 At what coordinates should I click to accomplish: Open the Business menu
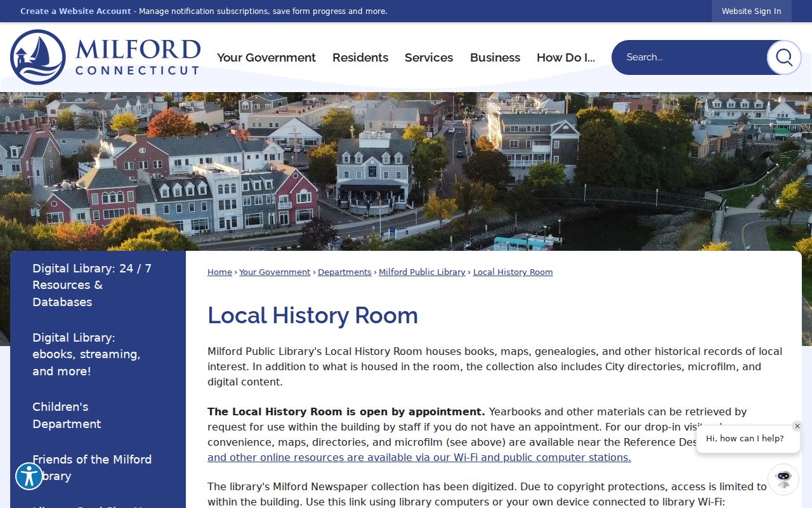pos(495,57)
